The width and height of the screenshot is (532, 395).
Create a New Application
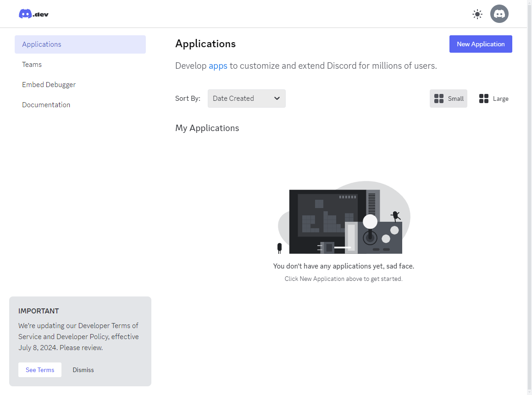point(481,44)
